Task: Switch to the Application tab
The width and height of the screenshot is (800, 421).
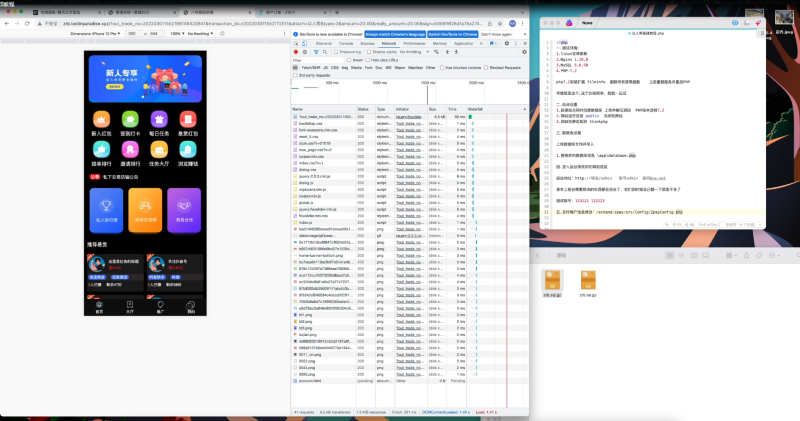Action: tap(463, 43)
